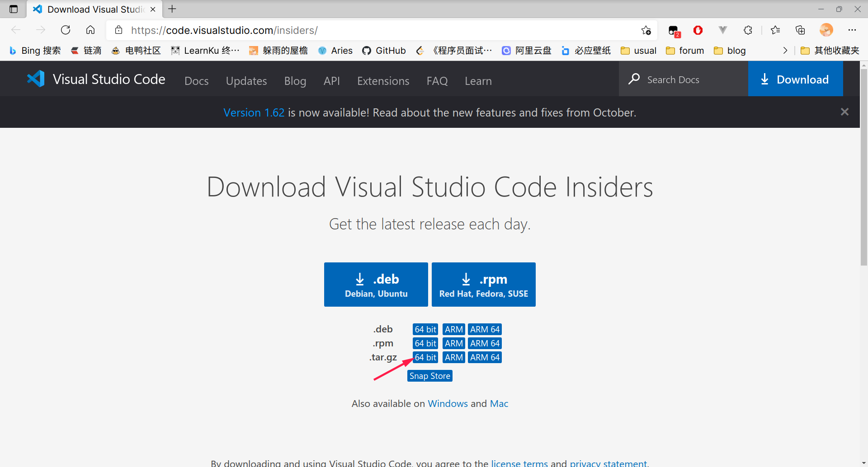Viewport: 868px width, 467px height.
Task: Open the API menu item
Action: point(332,81)
